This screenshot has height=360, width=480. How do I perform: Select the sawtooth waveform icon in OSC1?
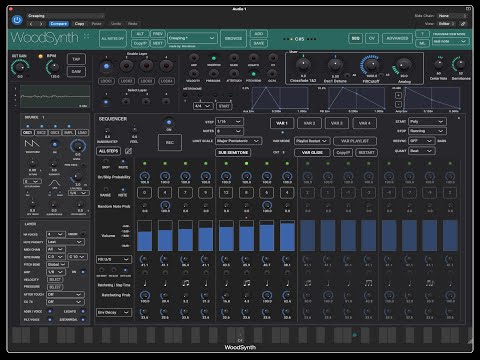[32, 144]
